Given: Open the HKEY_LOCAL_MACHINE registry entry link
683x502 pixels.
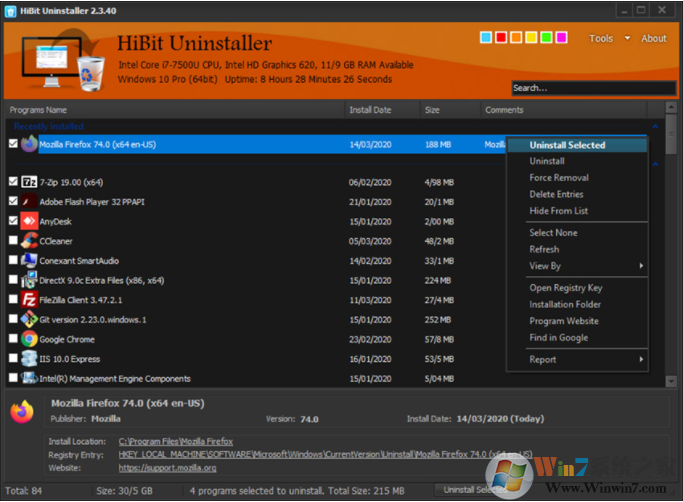Looking at the screenshot, I should [x=325, y=455].
